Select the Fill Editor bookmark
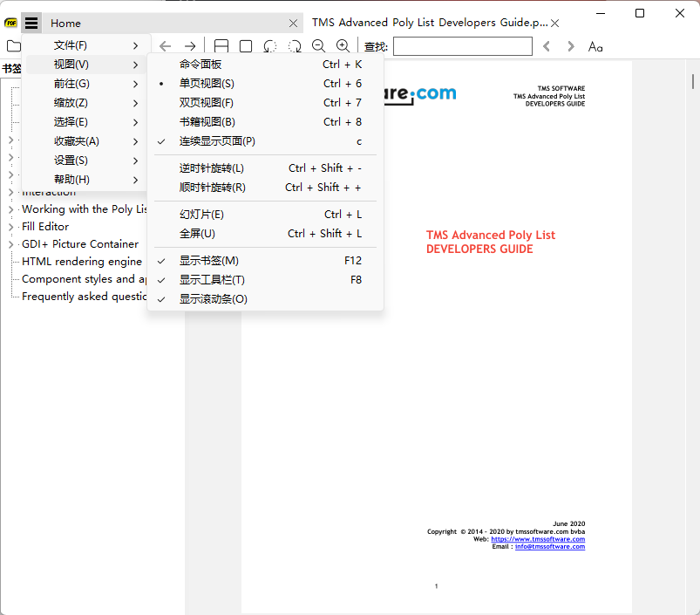700x615 pixels. point(45,227)
